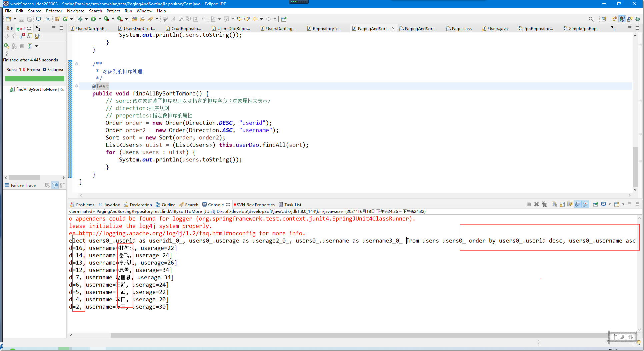
Task: Click the Open Type toolbar icon
Action: (x=135, y=19)
